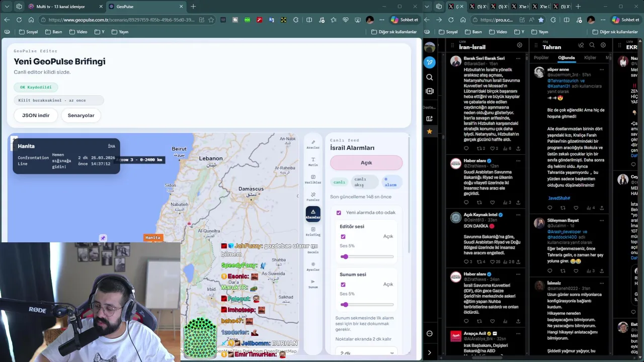Click the map pin icon above streamer
Viewport: 644px width, 362px height.
point(103,238)
